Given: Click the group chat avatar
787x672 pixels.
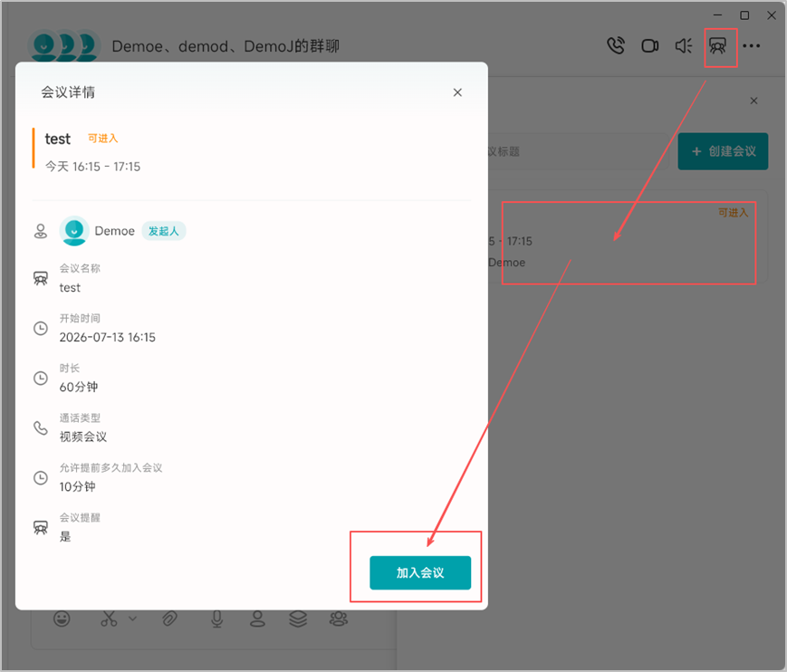Looking at the screenshot, I should (64, 45).
